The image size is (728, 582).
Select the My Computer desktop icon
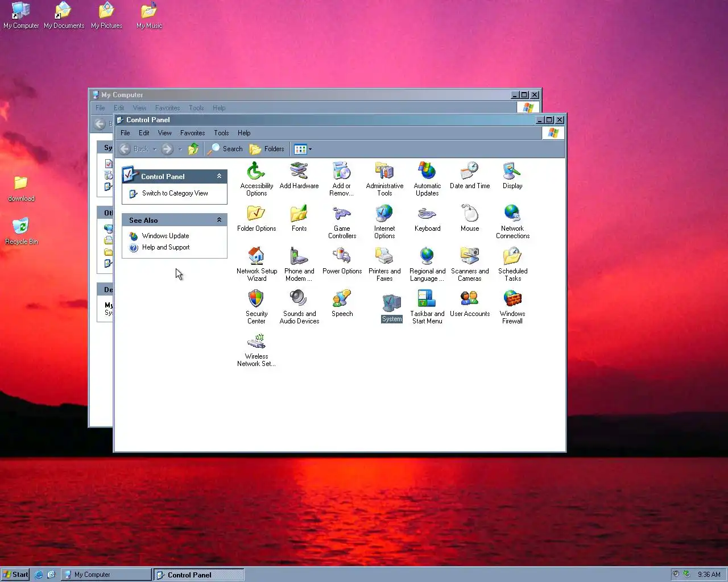(21, 15)
